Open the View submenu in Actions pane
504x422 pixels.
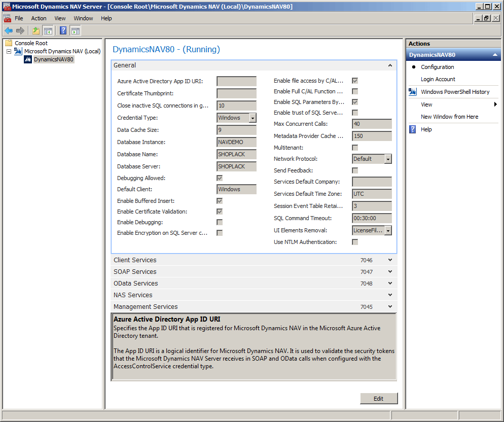pyautogui.click(x=453, y=104)
